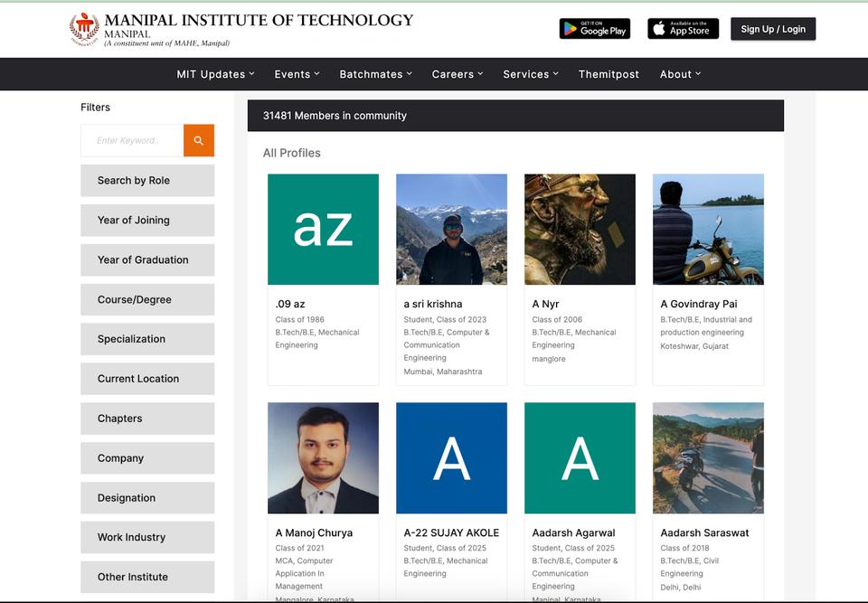The height and width of the screenshot is (603, 868).
Task: Open A Manoj Churya's portrait photo
Action: (324, 458)
